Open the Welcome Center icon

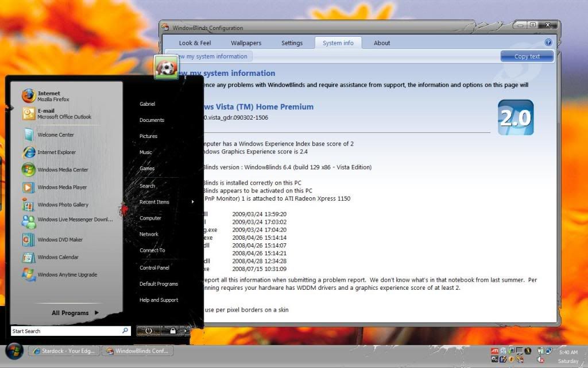[29, 135]
